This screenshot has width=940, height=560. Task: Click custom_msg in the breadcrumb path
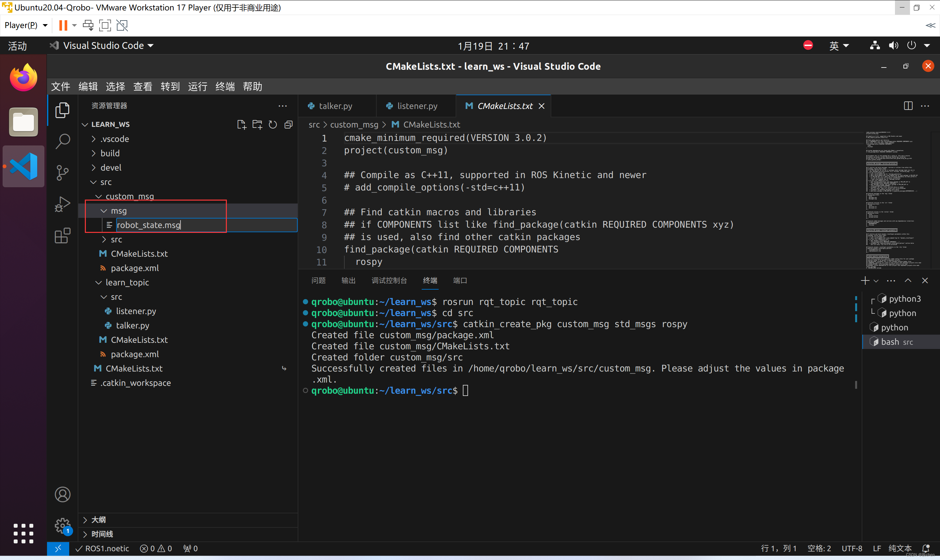354,125
